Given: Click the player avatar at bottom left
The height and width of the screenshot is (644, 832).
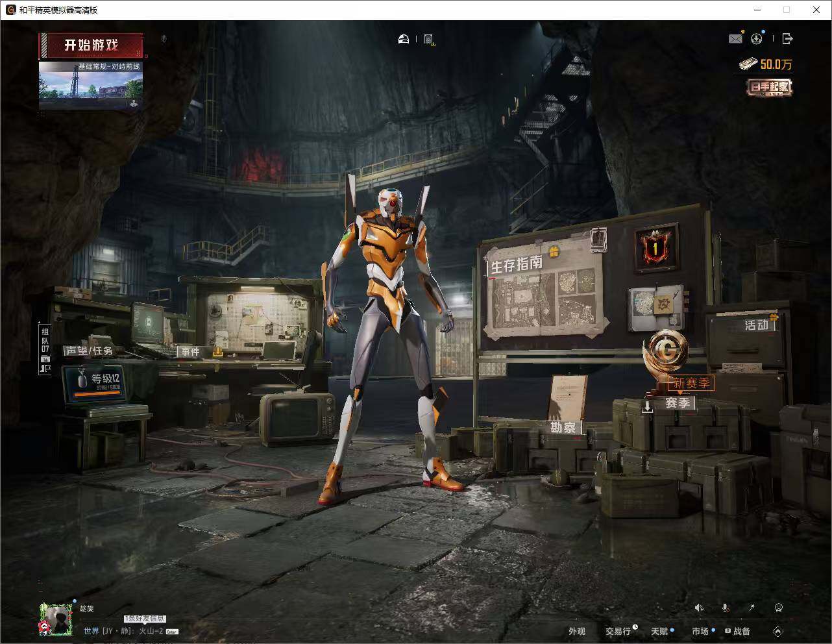Looking at the screenshot, I should [56, 619].
